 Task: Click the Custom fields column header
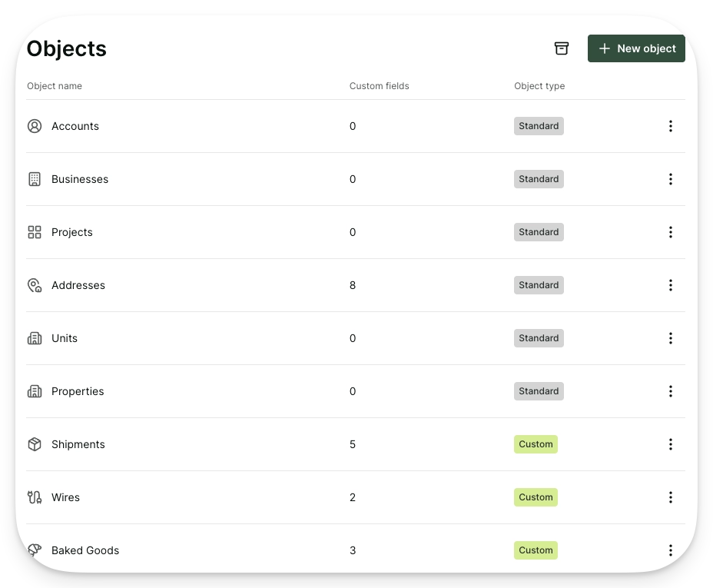coord(380,86)
